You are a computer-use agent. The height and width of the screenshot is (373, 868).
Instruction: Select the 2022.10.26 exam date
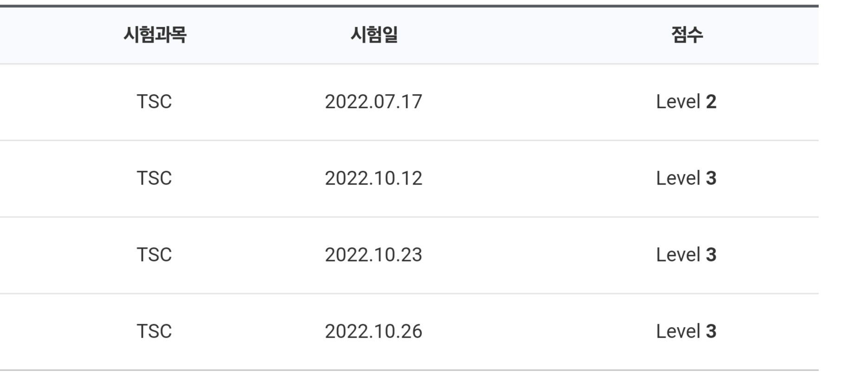[x=374, y=331]
